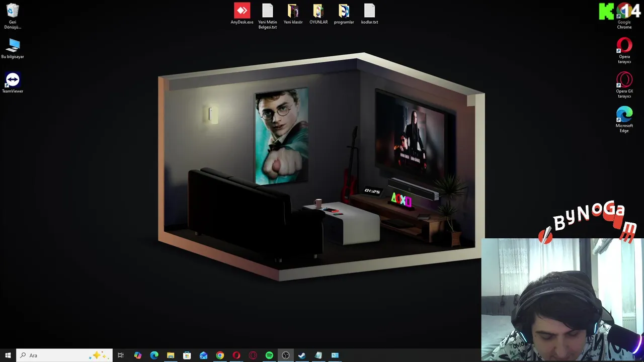Open the last blue window icon in taskbar
644x362 pixels.
[335, 355]
